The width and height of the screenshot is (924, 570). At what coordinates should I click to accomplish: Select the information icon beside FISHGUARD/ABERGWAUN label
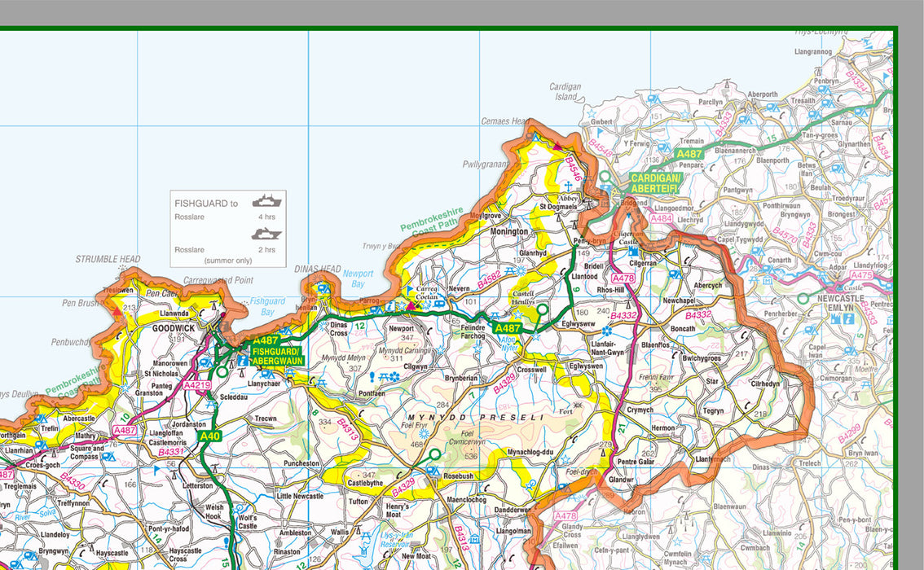click(x=244, y=359)
